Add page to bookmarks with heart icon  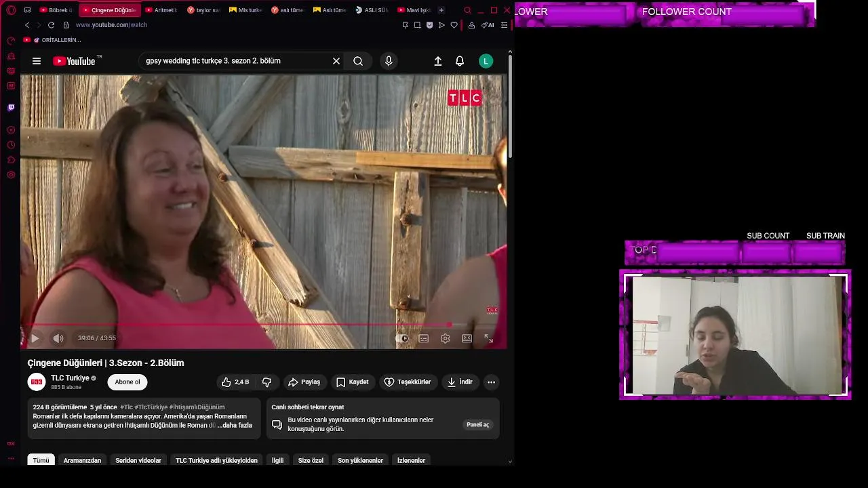[454, 25]
